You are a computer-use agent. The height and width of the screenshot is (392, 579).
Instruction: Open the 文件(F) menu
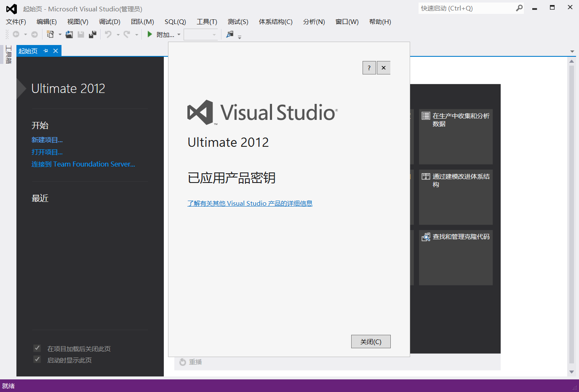click(x=16, y=22)
